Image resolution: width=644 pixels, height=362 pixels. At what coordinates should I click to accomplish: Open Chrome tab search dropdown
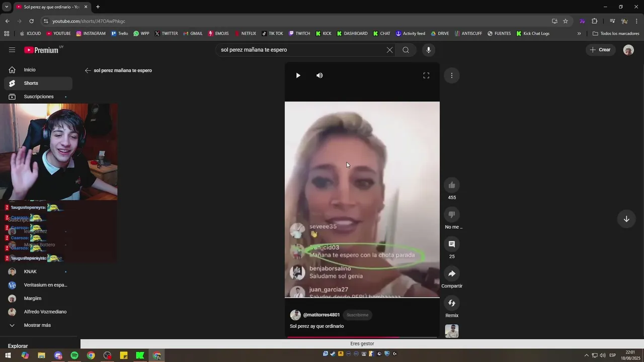pos(7,7)
